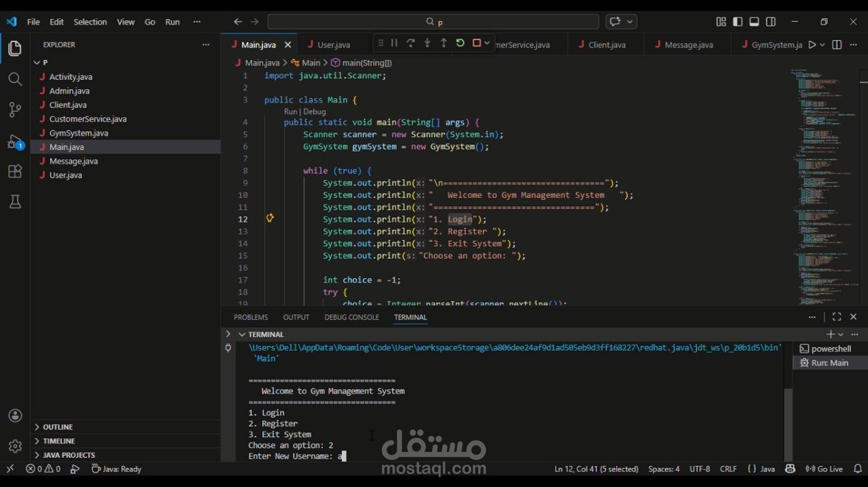Image resolution: width=868 pixels, height=487 pixels.
Task: Toggle the bottom panel layout
Action: (x=754, y=22)
